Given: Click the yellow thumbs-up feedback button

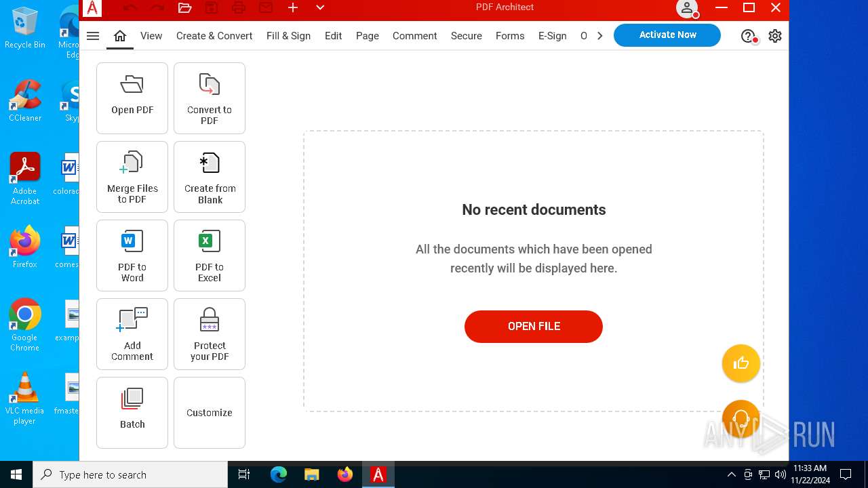Looking at the screenshot, I should pyautogui.click(x=741, y=363).
